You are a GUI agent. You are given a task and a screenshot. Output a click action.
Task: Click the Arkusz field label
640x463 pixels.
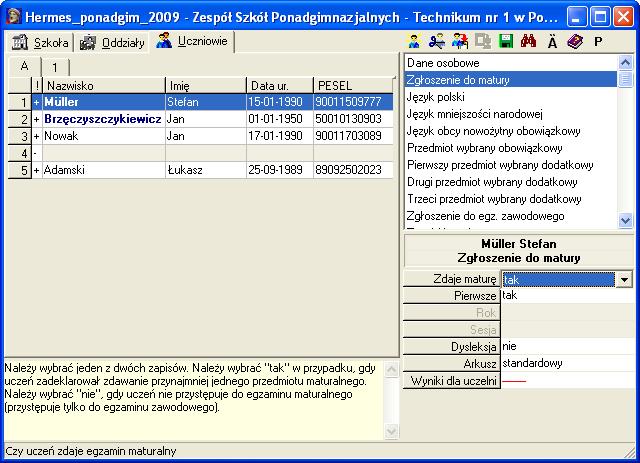click(451, 363)
